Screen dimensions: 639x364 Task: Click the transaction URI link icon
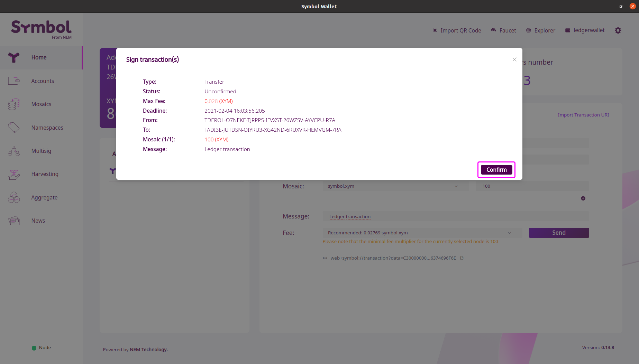click(x=325, y=258)
